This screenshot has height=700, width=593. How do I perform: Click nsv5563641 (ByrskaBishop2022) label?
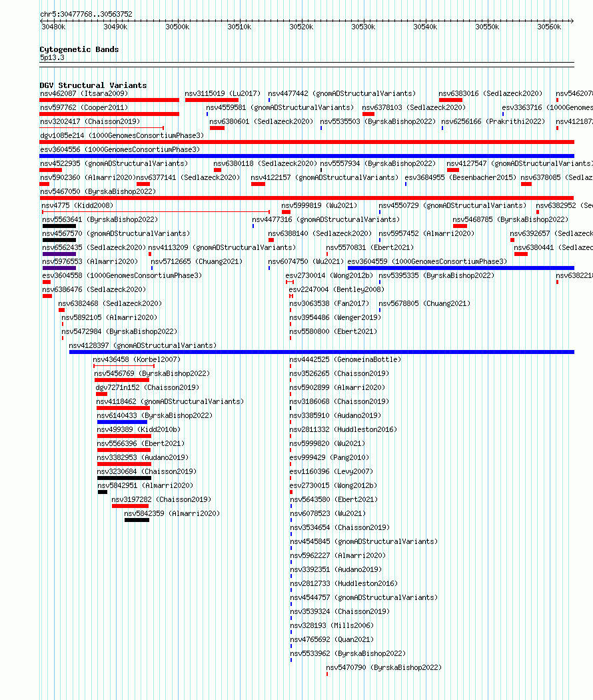pos(100,219)
